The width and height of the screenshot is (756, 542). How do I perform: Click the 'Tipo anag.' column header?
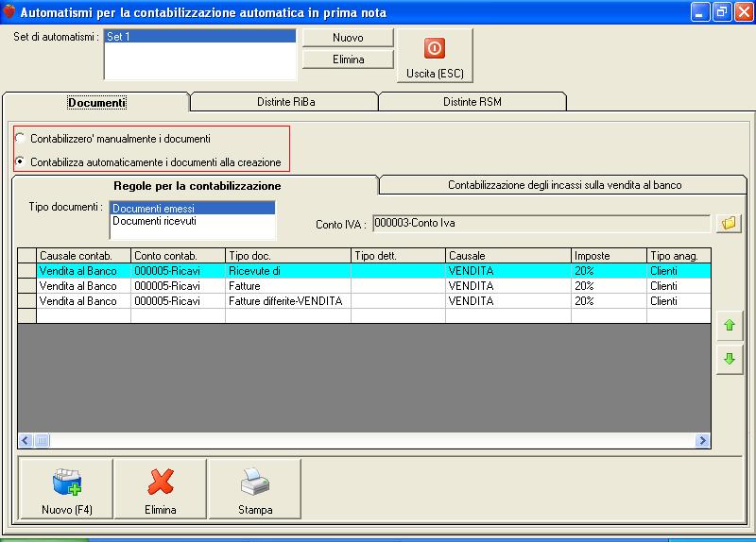pos(679,255)
